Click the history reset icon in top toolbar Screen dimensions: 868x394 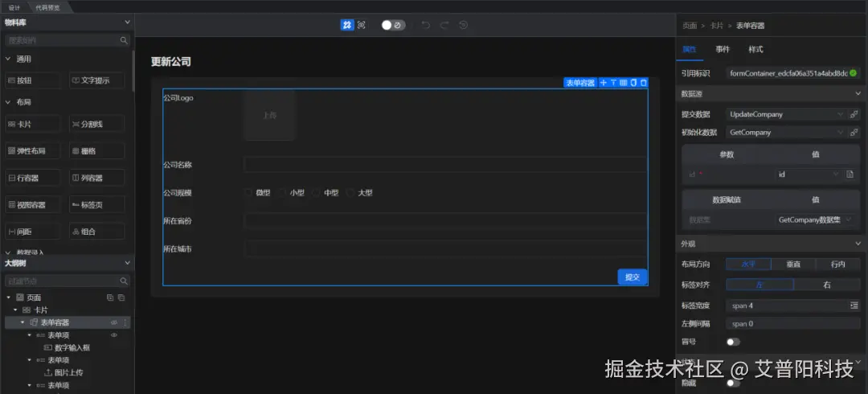tap(464, 25)
